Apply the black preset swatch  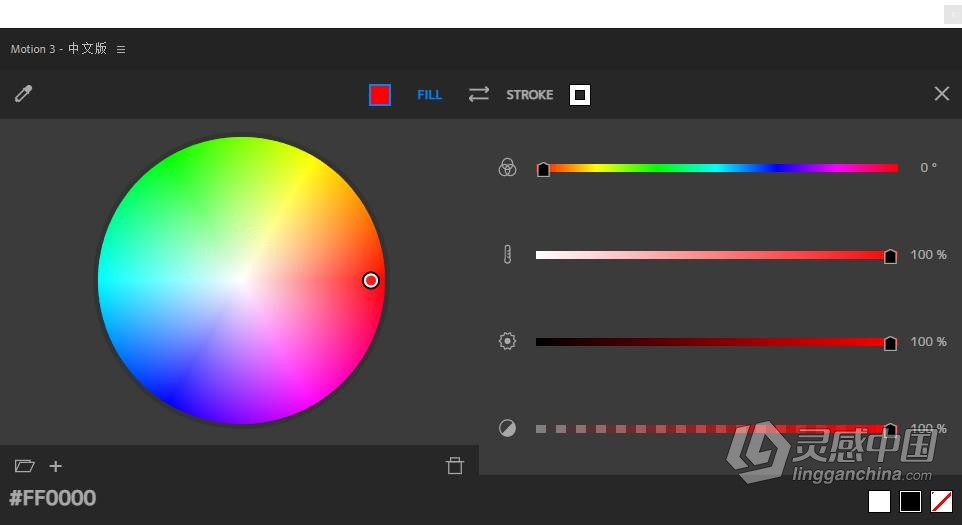pos(910,502)
